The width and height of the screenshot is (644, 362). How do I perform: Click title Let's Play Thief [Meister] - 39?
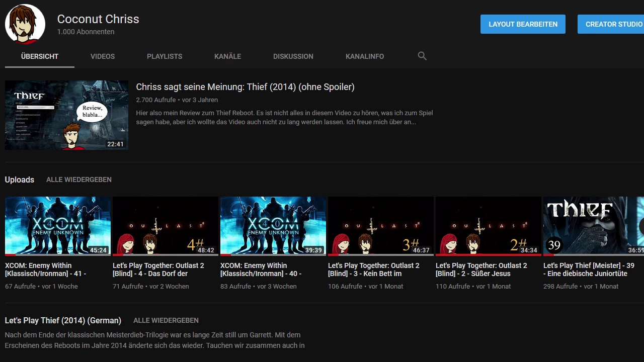pyautogui.click(x=589, y=269)
